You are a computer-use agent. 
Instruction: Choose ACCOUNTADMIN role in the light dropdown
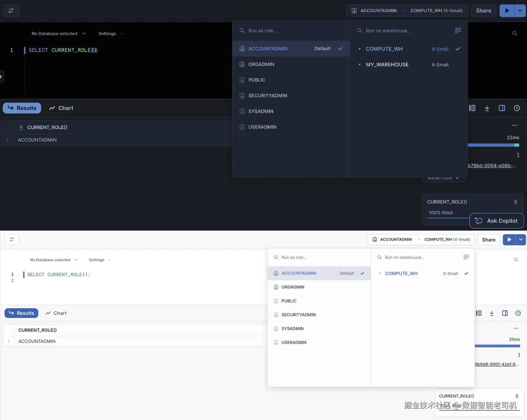tap(319, 273)
